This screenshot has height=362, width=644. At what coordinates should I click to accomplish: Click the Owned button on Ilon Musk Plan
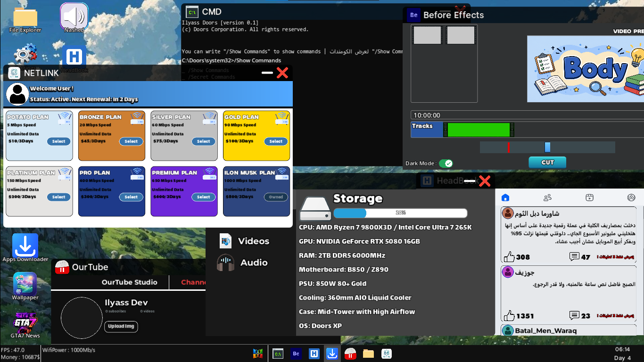point(276,197)
